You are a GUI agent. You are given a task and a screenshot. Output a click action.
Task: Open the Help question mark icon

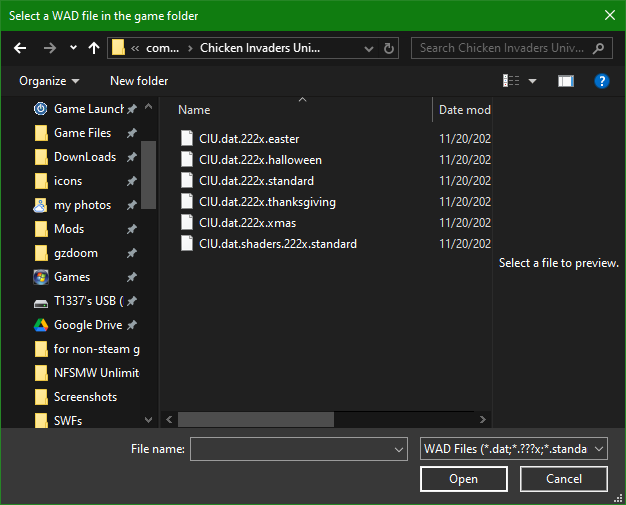(x=601, y=81)
